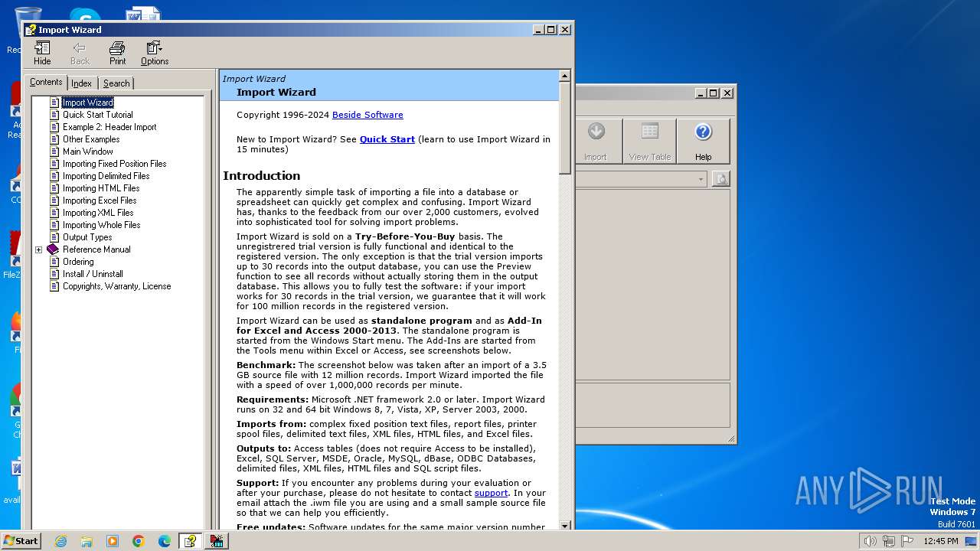Viewport: 980px width, 551px height.
Task: Click help content scrollbar down arrow
Action: pyautogui.click(x=565, y=525)
